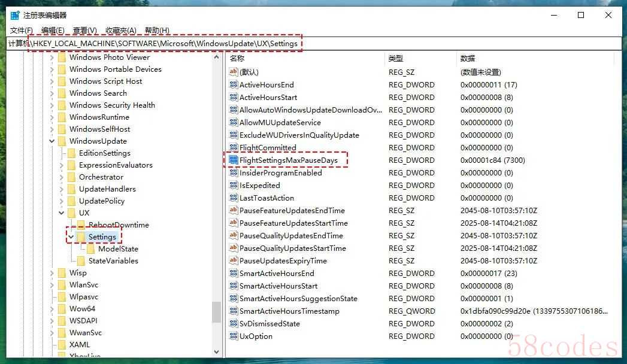Click the IsExpedited value icon

coord(234,186)
